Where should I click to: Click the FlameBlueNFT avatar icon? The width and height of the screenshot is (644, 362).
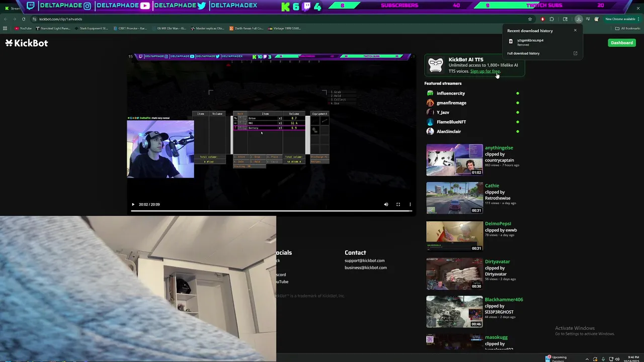[x=430, y=122]
